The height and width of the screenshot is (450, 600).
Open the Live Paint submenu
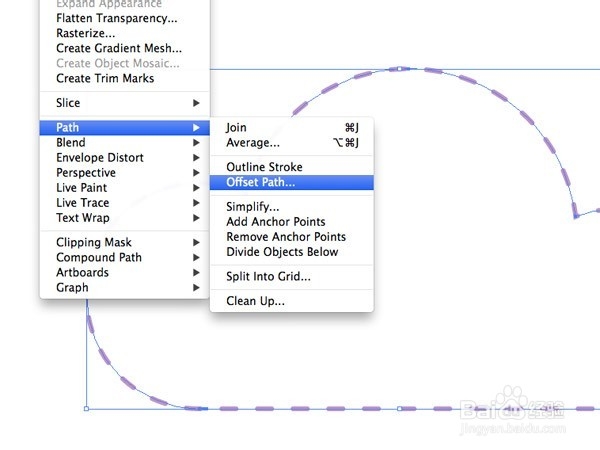pyautogui.click(x=124, y=188)
